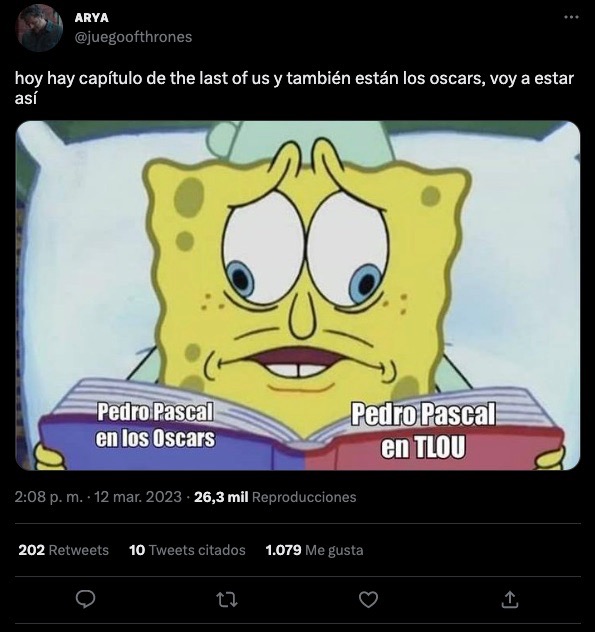Screen dimensions: 595x632
Task: Open the SpongeBob meme image
Action: (x=298, y=295)
